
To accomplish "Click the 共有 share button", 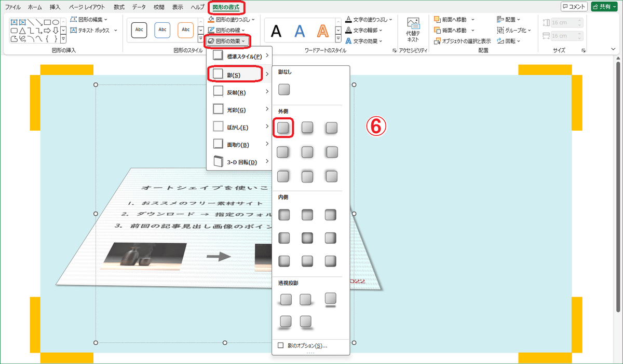I will pyautogui.click(x=604, y=7).
